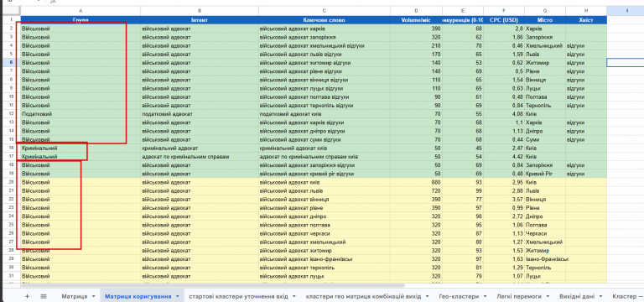Select city cell Кривий Ріг
Screen dimensions: 644x302
545,174
